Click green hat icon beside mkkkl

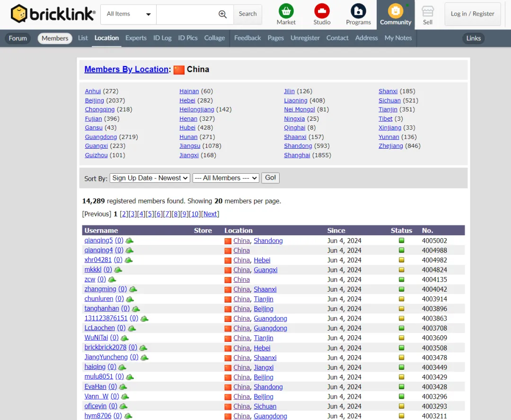(x=118, y=270)
